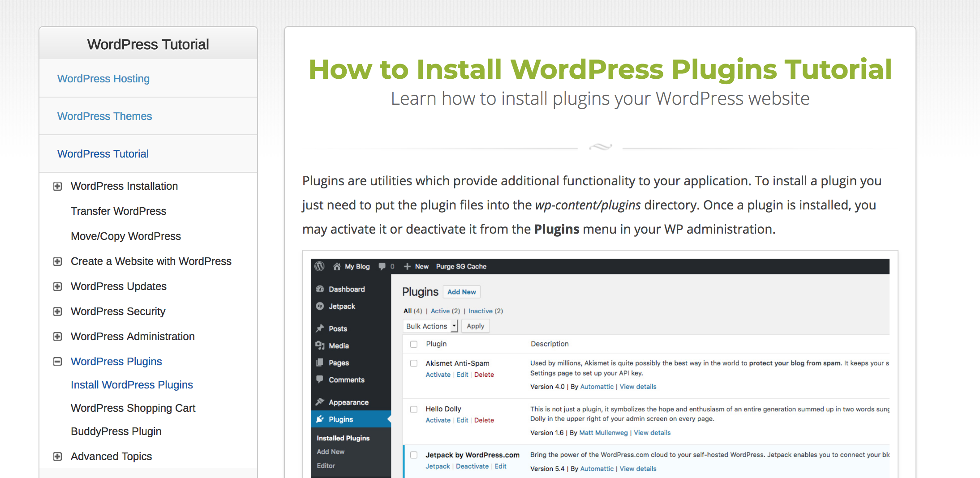This screenshot has height=478, width=980.
Task: Click the Apply button for bulk actions
Action: 476,326
